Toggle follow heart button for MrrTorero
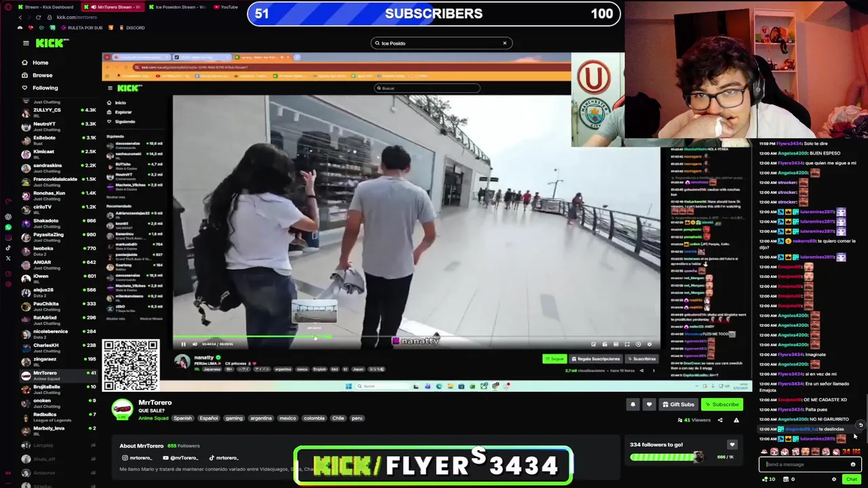Viewport: 868px width, 488px height. 649,405
